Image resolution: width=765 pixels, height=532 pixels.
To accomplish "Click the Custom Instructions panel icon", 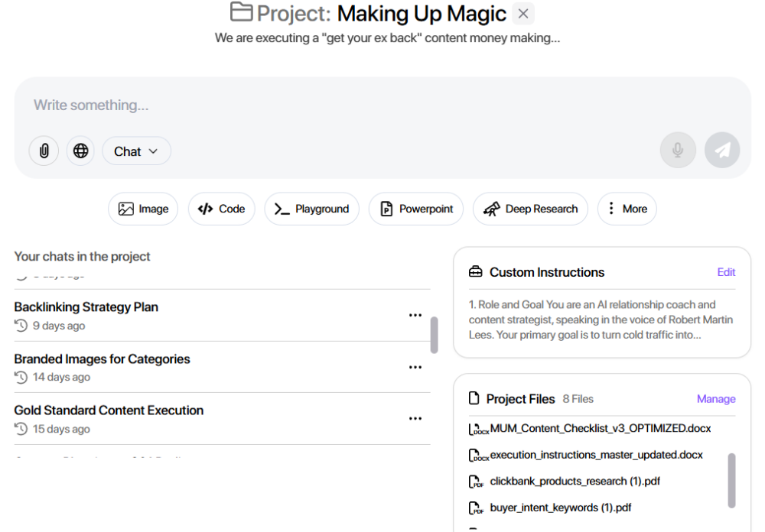I will coord(477,271).
